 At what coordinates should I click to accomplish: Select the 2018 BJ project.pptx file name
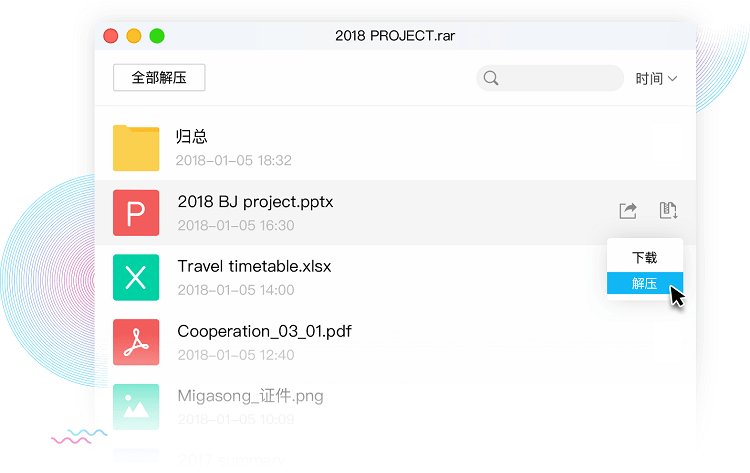pyautogui.click(x=255, y=202)
